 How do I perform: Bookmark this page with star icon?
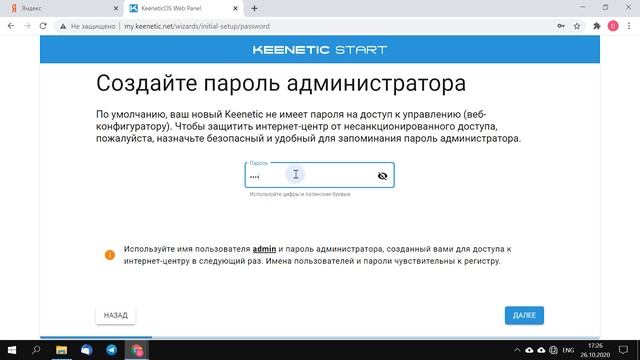(577, 26)
